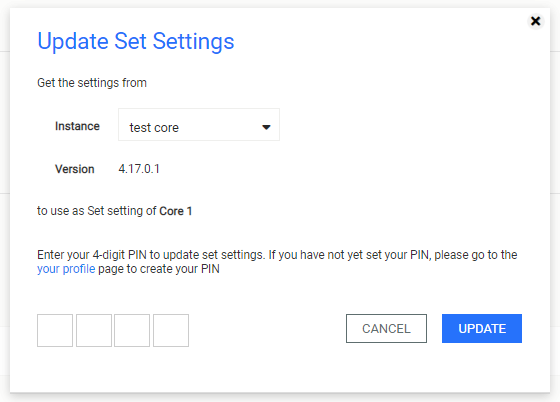Click the Instance field label
The width and height of the screenshot is (560, 402).
click(x=77, y=126)
